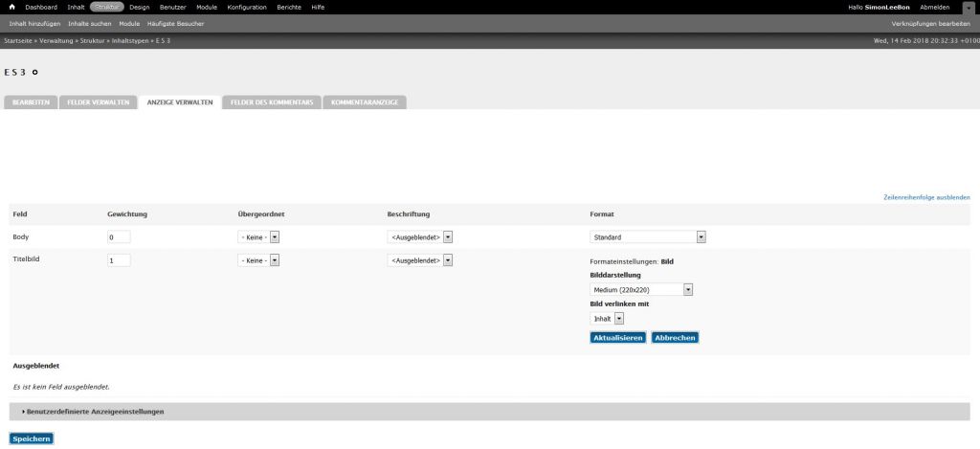Click the home icon in the admin toolbar

tap(11, 7)
